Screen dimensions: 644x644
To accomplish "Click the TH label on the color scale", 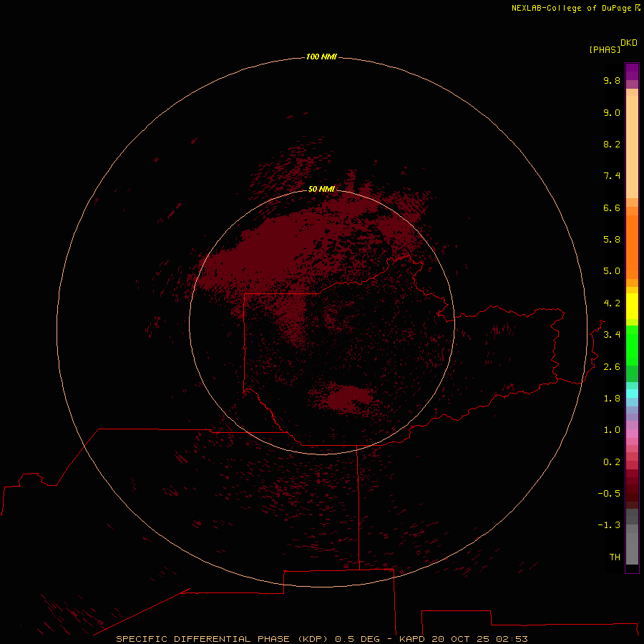I will tap(615, 557).
